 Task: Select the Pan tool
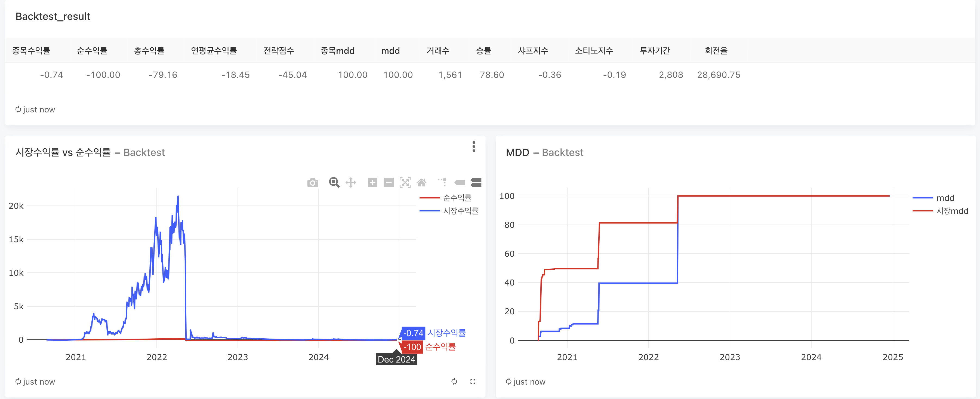coord(351,182)
